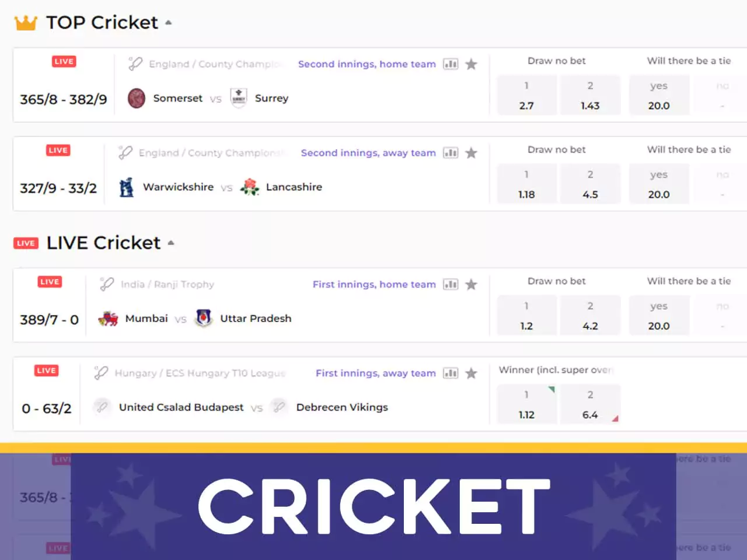The width and height of the screenshot is (747, 560).
Task: Click the link icon next to India Ranji Trophy
Action: [106, 284]
